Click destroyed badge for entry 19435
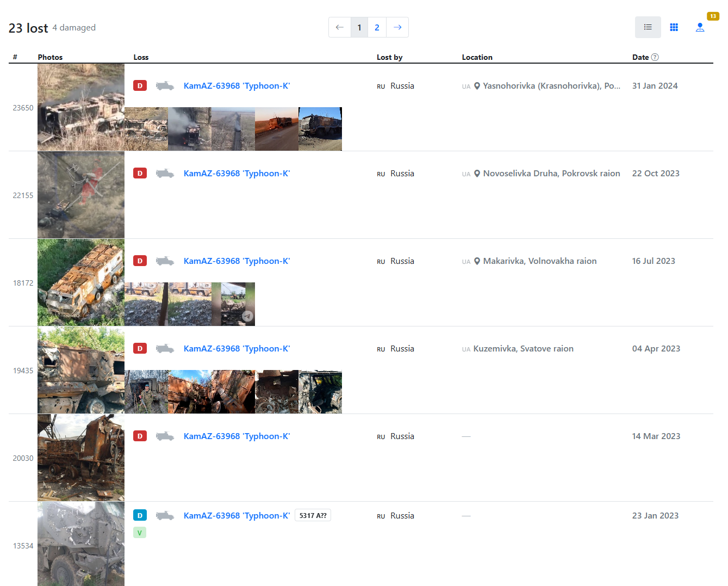 tap(140, 348)
